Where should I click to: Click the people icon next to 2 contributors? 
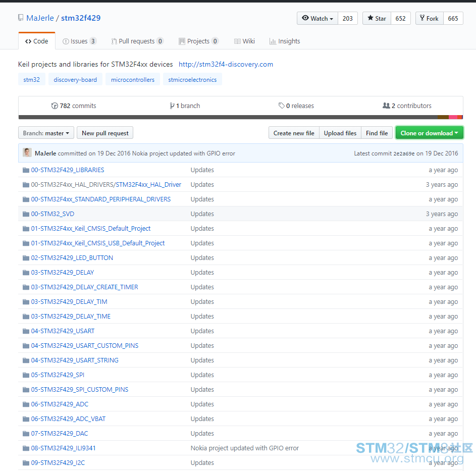pos(386,106)
